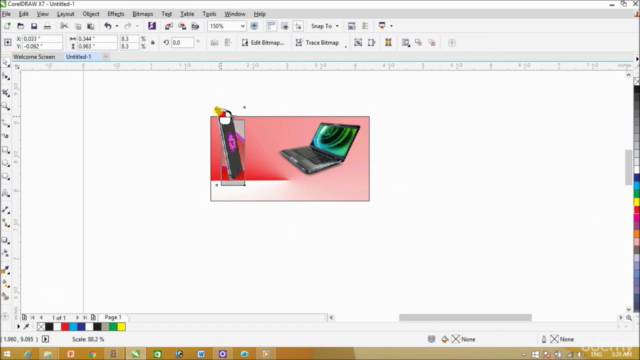The width and height of the screenshot is (640, 360).
Task: Click the rotation angle input field
Action: tap(182, 42)
